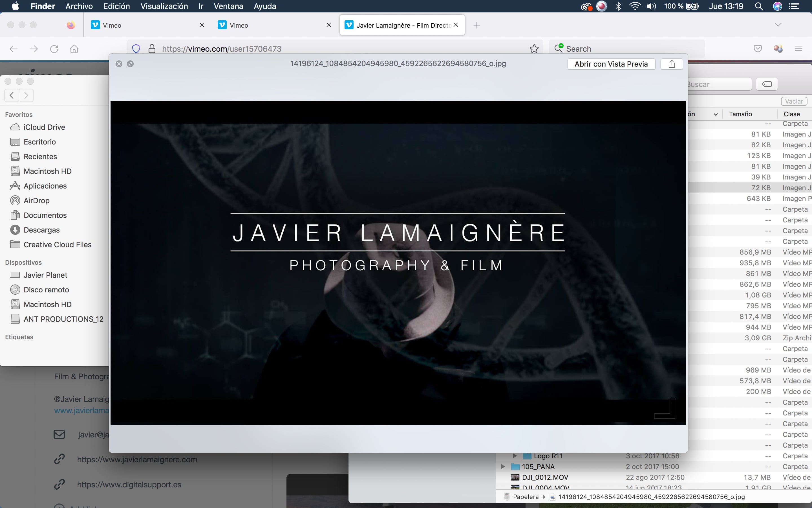Select the Javier Lamaignère - Film Director tab

(x=402, y=25)
